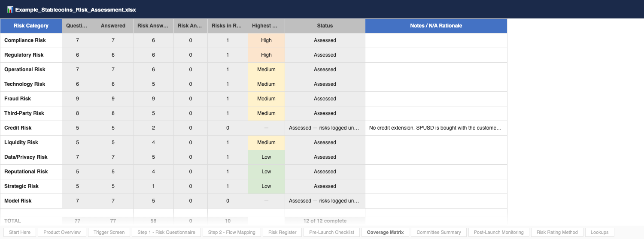Go to Step 1 - Risk Questionnaire tab
644x239 pixels.
coord(166,232)
